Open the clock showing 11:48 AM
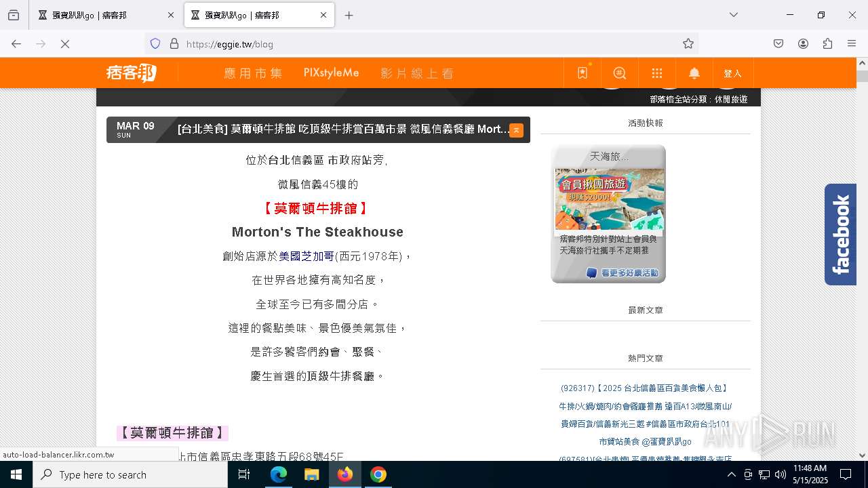The image size is (868, 488). tap(810, 474)
